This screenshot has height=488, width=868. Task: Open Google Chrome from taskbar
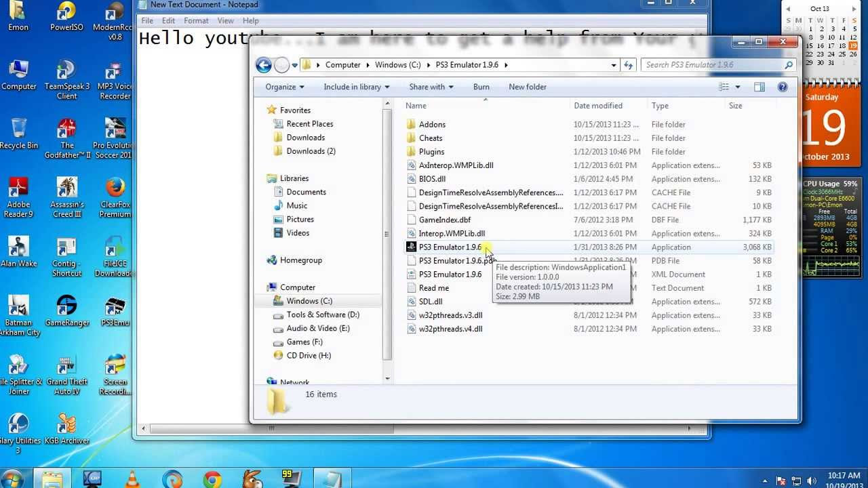tap(212, 479)
